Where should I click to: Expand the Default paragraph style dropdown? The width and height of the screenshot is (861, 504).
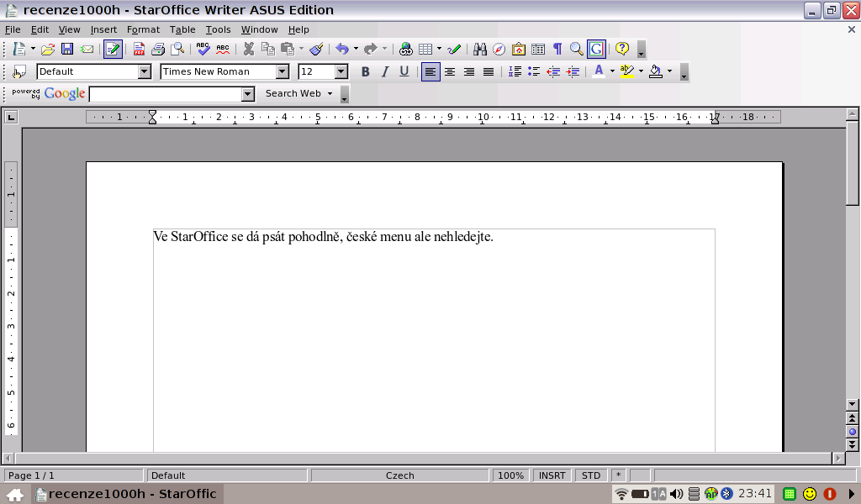click(145, 71)
